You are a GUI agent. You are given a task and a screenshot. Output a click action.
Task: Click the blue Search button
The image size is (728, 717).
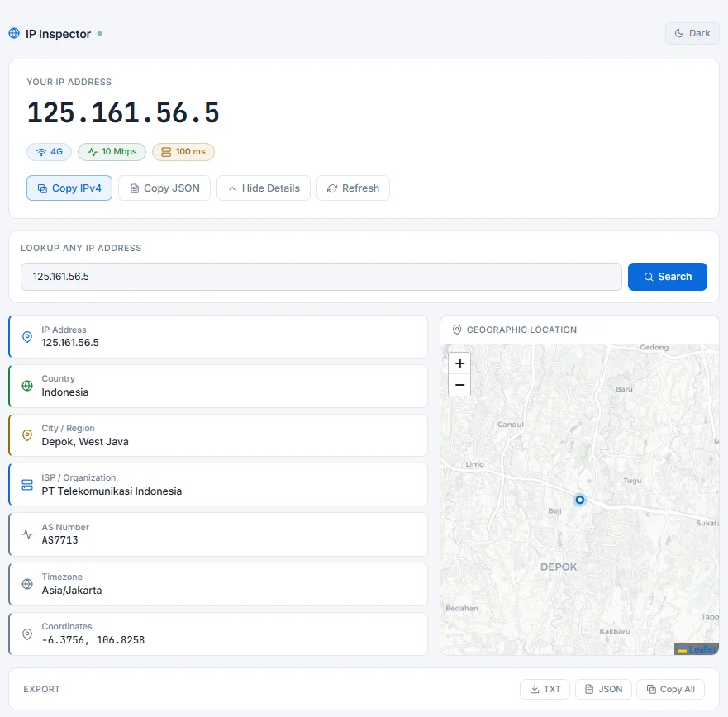[x=667, y=277]
